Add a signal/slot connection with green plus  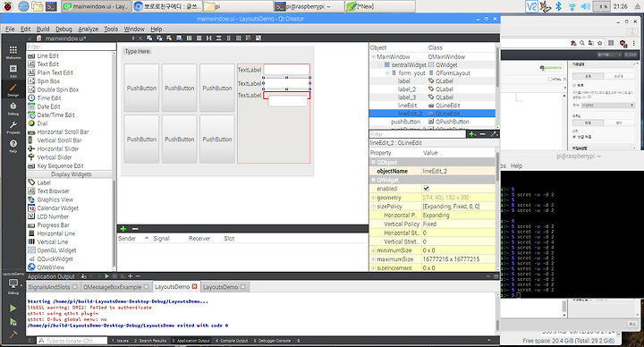[x=123, y=229]
